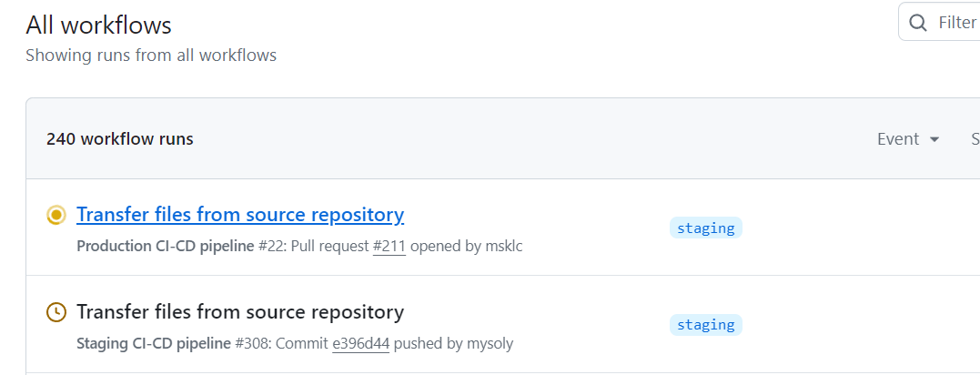Focus the Filter workflow runs search field
The image size is (980, 375).
coord(939,22)
